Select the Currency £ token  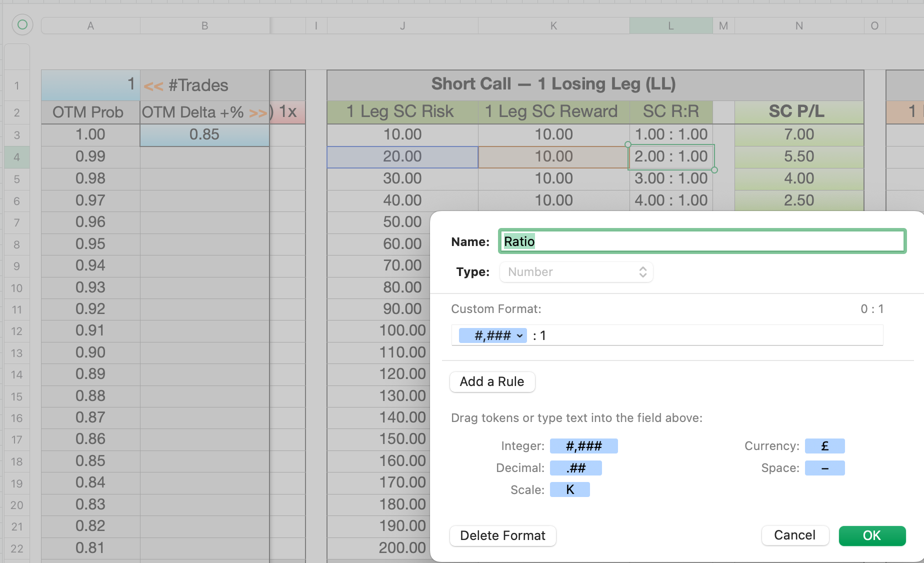click(x=825, y=446)
